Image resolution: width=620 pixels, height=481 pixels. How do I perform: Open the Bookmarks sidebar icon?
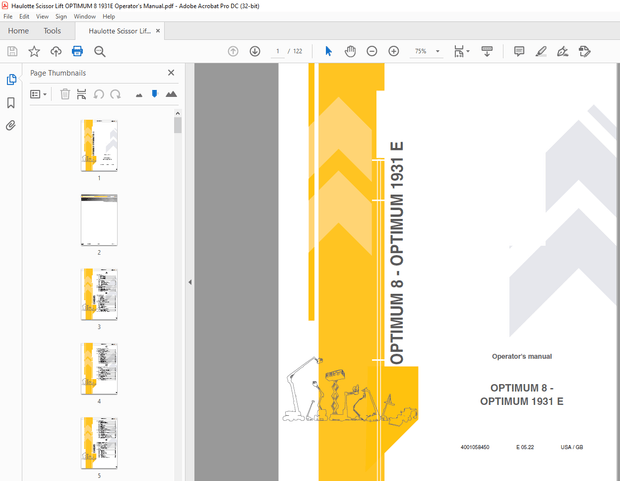pyautogui.click(x=11, y=103)
